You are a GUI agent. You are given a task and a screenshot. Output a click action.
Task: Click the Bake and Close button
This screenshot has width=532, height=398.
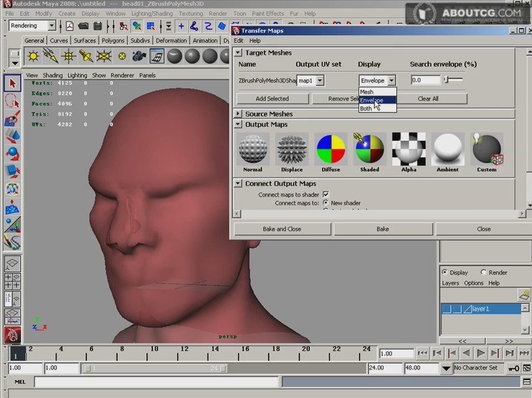(x=282, y=229)
